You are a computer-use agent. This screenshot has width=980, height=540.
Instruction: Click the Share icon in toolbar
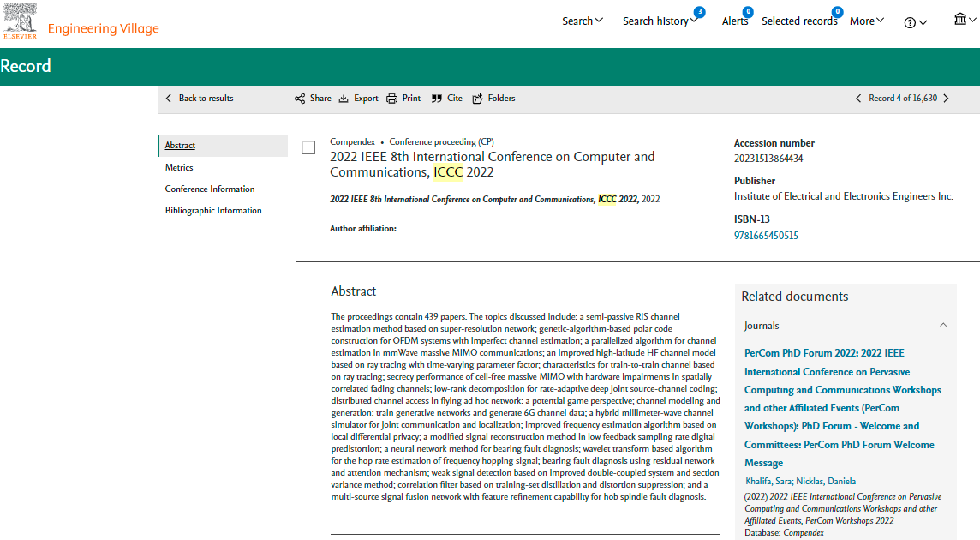[300, 99]
